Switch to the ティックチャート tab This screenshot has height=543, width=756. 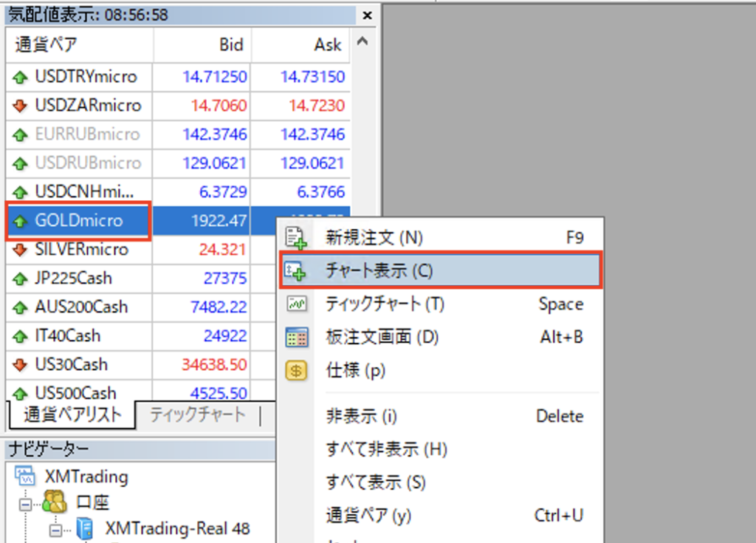pyautogui.click(x=197, y=414)
